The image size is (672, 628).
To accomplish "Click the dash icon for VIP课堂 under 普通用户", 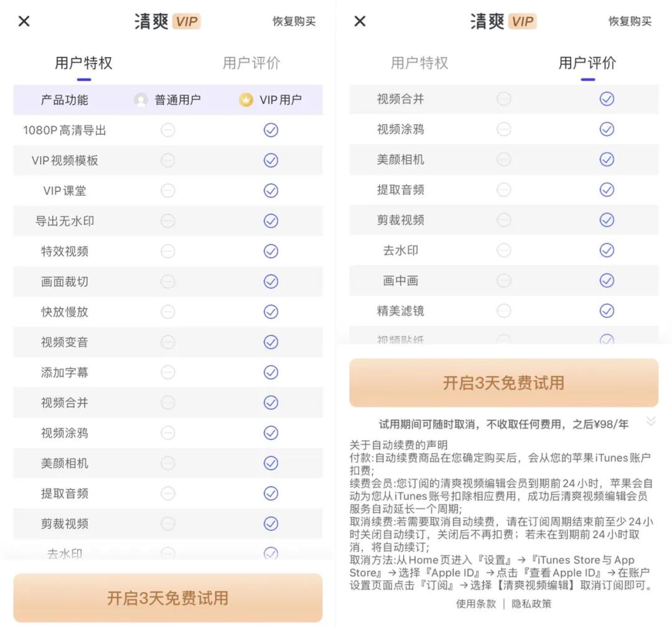I will coord(167,190).
